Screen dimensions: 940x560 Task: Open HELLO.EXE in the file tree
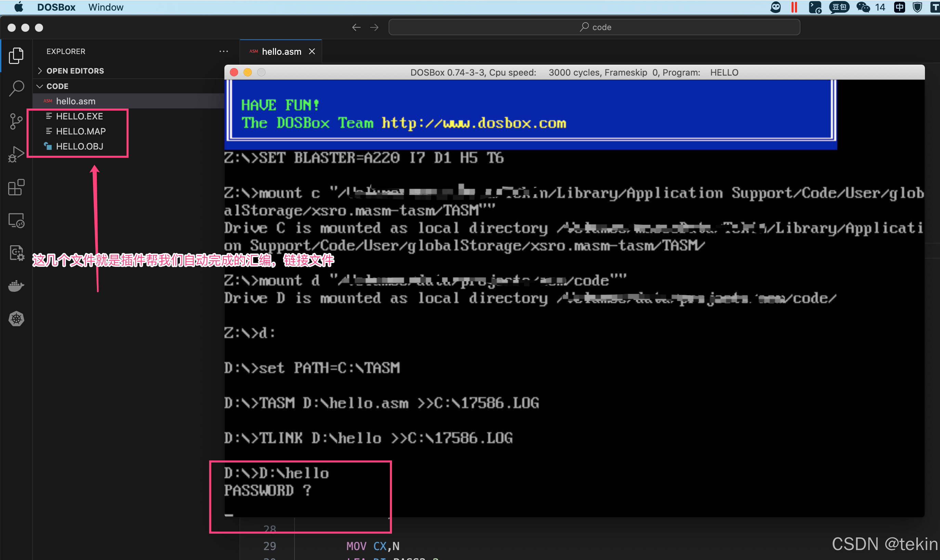click(79, 116)
